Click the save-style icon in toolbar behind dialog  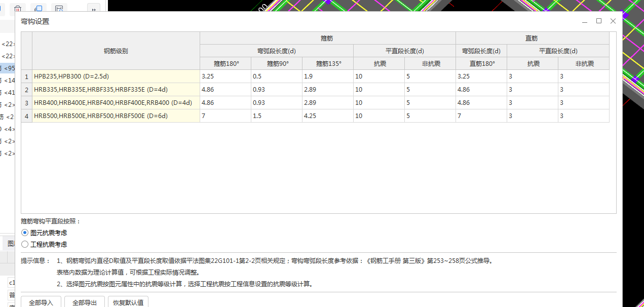coord(60,9)
